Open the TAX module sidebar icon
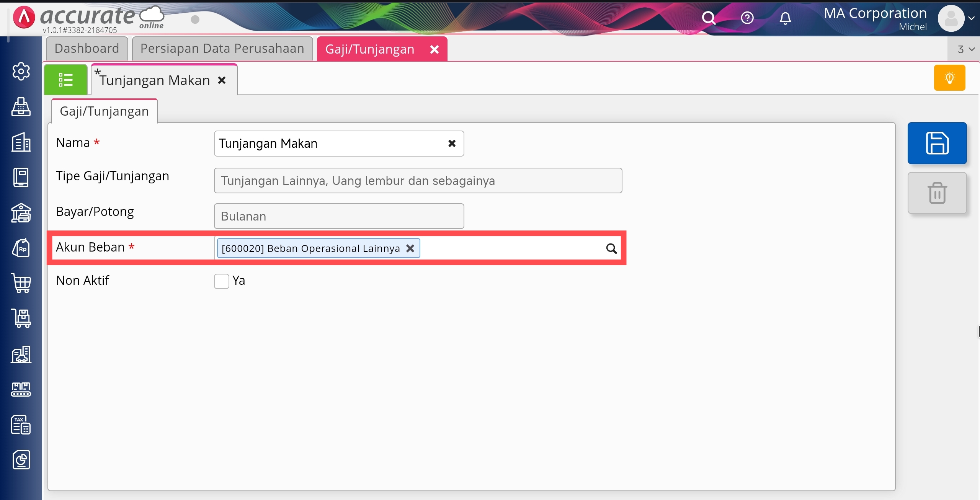Image resolution: width=980 pixels, height=500 pixels. (21, 425)
